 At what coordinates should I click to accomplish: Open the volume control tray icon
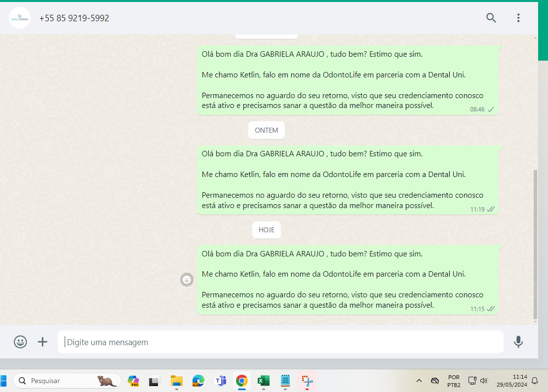pos(484,381)
